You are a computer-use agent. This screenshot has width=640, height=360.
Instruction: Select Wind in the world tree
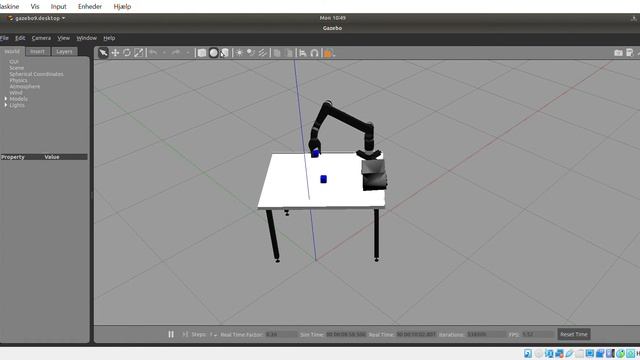pyautogui.click(x=16, y=93)
